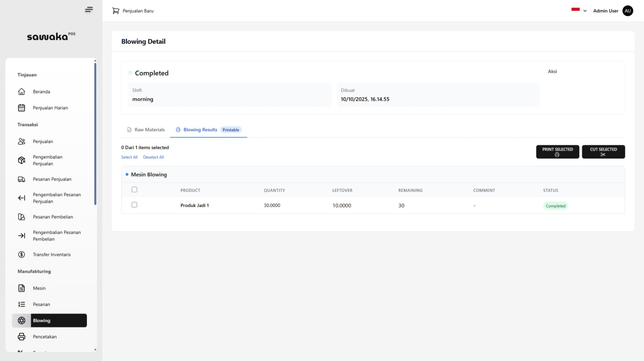Image resolution: width=644 pixels, height=361 pixels.
Task: Collapse sidebar with hamburger toggle
Action: click(89, 10)
